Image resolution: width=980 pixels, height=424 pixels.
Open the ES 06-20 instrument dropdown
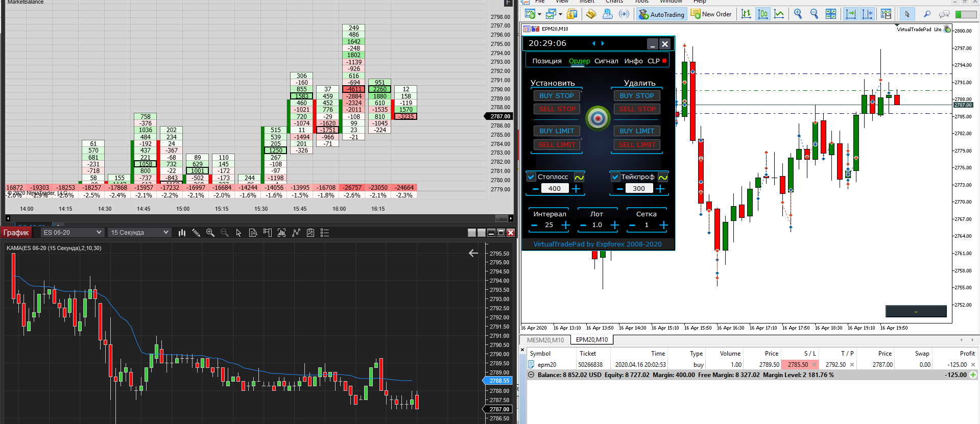[x=72, y=233]
